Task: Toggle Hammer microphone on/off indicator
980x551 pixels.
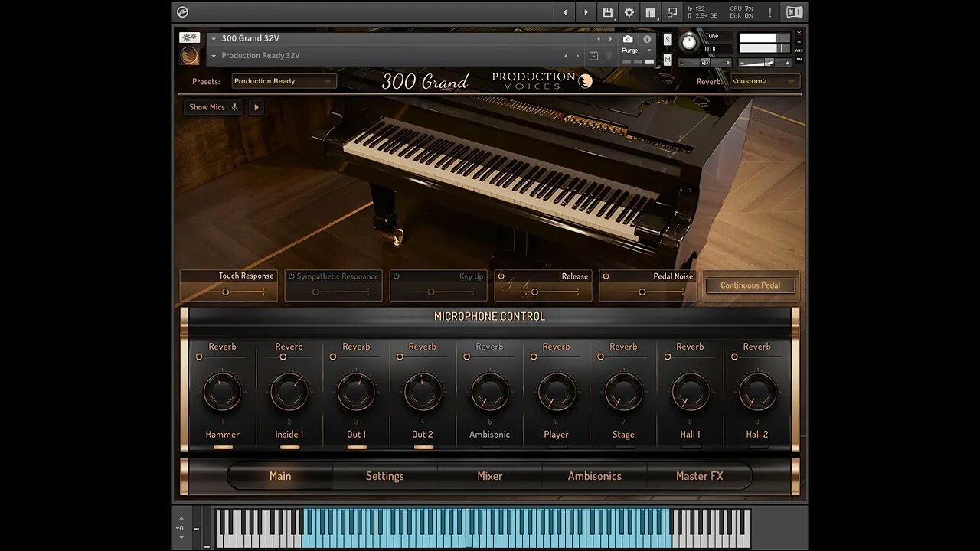Action: (223, 446)
